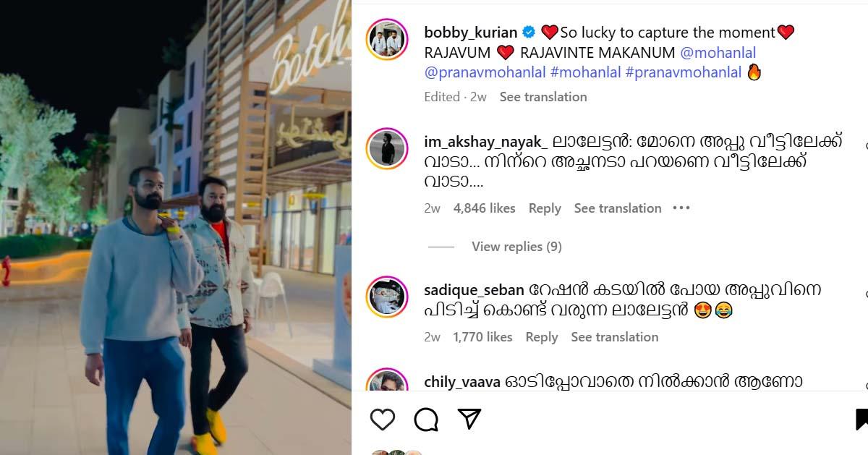Open im_akshay_nayak_ avatar

[387, 149]
